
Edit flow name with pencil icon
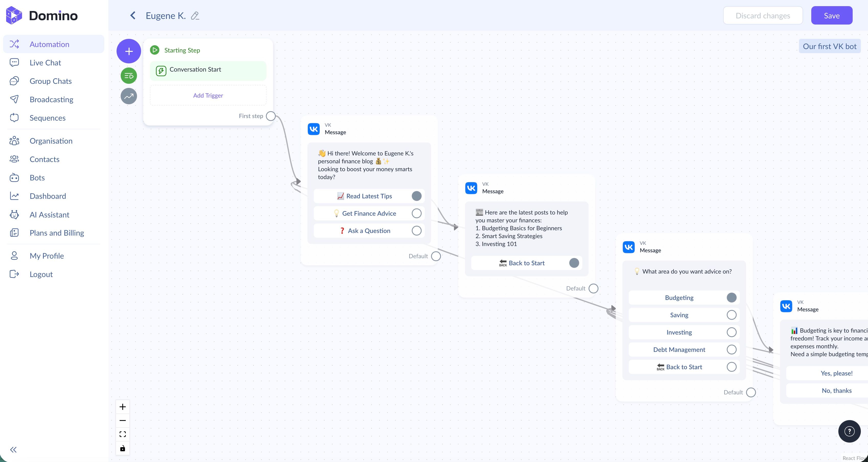tap(195, 16)
